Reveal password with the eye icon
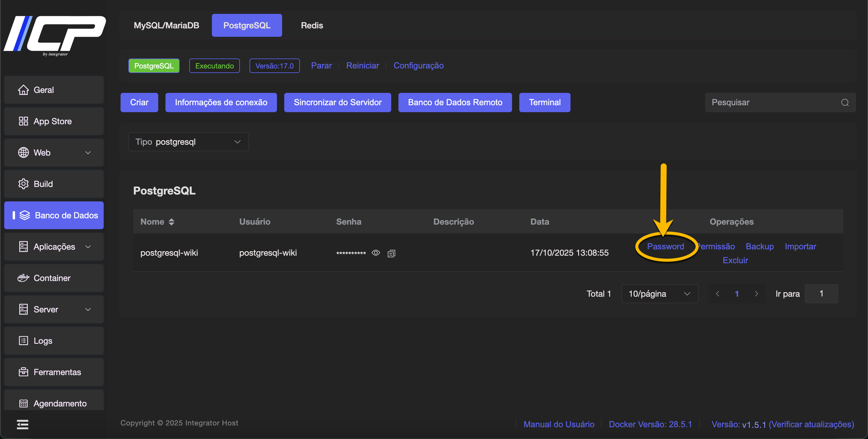 tap(376, 253)
